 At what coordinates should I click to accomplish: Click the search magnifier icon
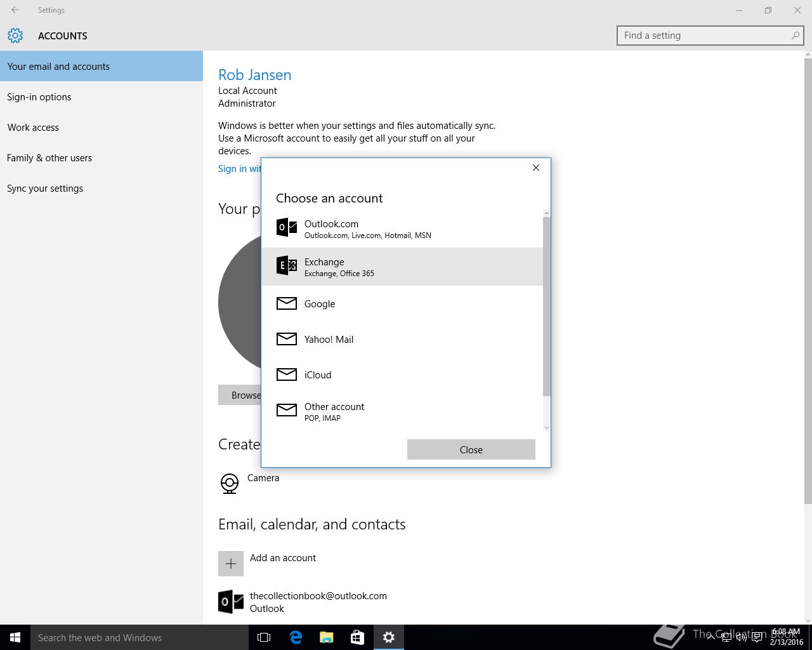[x=795, y=36]
